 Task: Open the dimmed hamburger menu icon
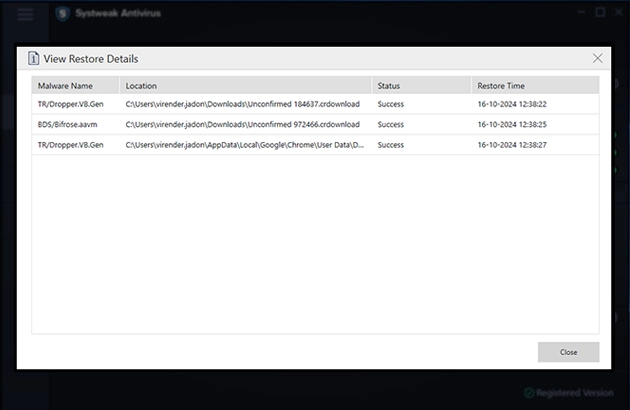26,13
